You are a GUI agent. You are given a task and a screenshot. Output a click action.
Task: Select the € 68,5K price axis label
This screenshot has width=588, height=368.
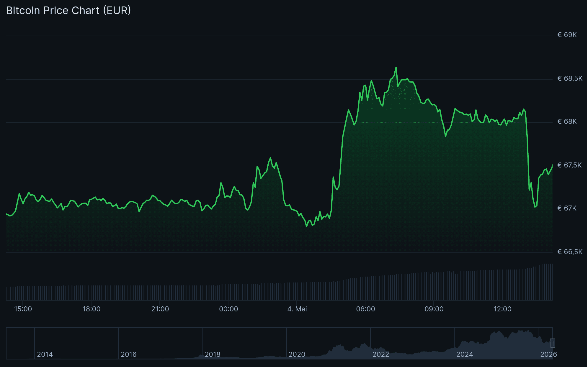(x=570, y=78)
